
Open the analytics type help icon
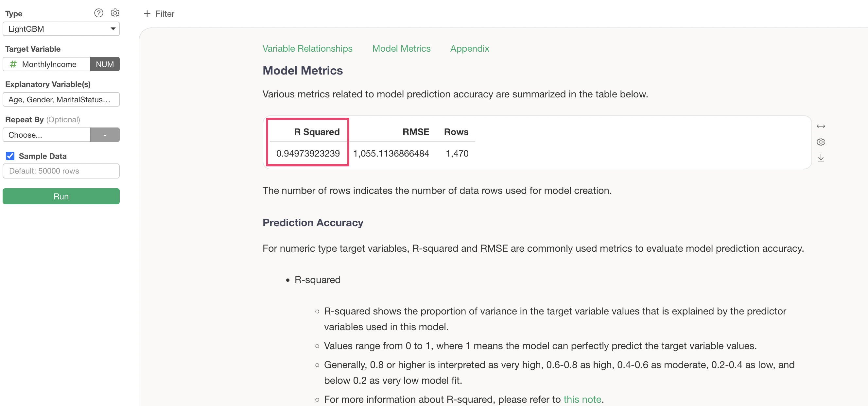click(98, 13)
